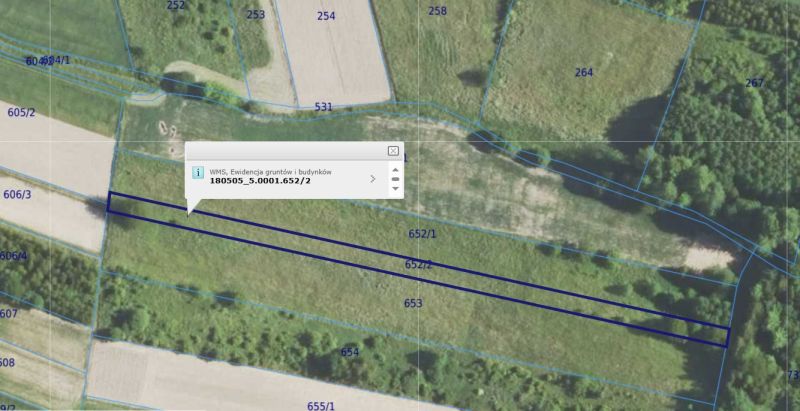Click the popup scroll up arrow
The image size is (800, 411).
(395, 170)
